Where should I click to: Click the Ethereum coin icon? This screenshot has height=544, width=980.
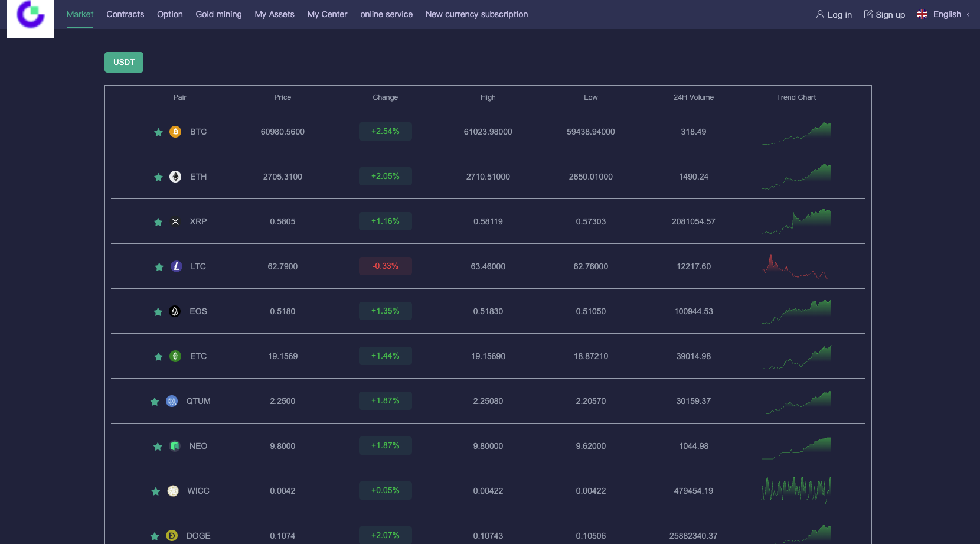coord(175,177)
